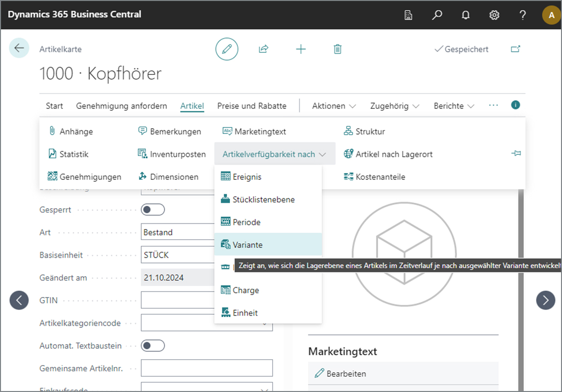Click the Basiseinheit field STÜCK

click(178, 254)
